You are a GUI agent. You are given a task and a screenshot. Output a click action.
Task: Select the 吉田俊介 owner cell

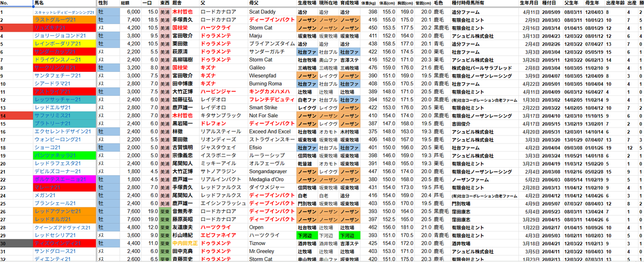coord(484,123)
